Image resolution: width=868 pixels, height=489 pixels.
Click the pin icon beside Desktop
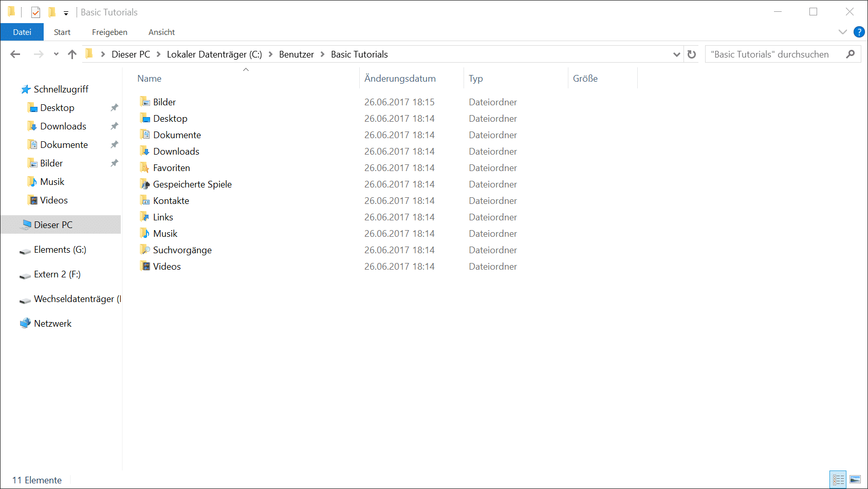(x=114, y=108)
